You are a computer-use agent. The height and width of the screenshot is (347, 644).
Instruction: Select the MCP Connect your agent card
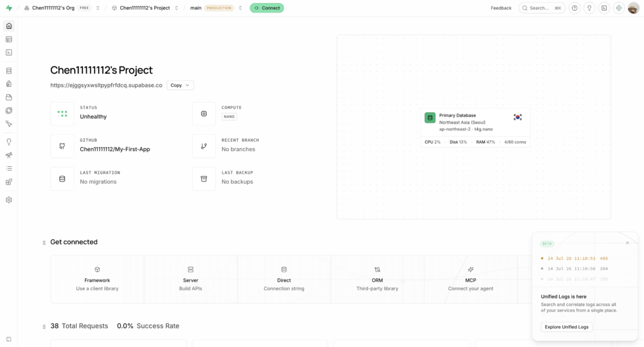pyautogui.click(x=470, y=279)
